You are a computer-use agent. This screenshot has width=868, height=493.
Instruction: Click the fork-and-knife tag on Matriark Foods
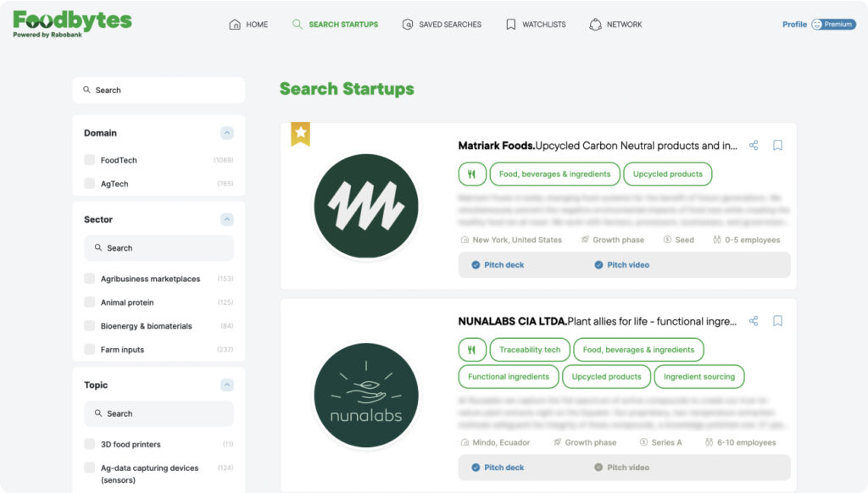[x=472, y=174]
